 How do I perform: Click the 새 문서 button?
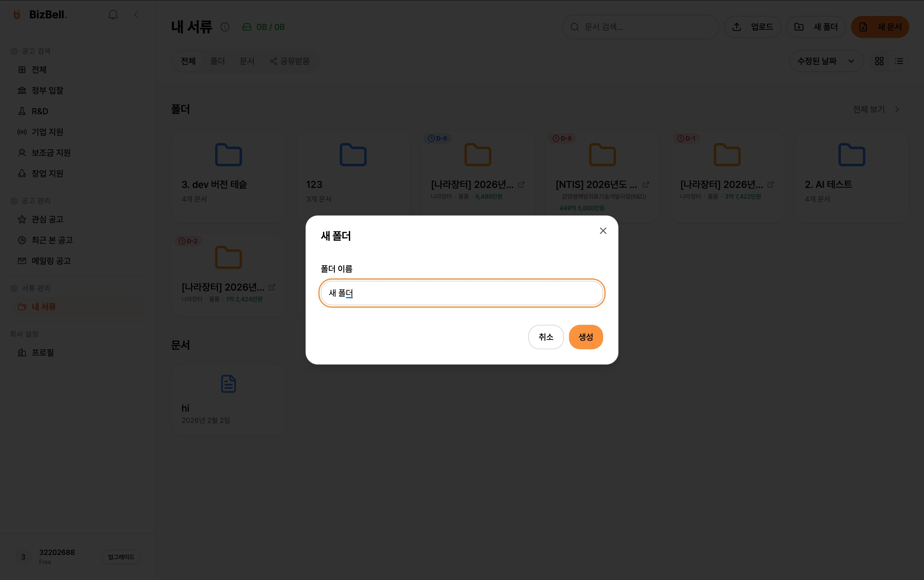880,27
